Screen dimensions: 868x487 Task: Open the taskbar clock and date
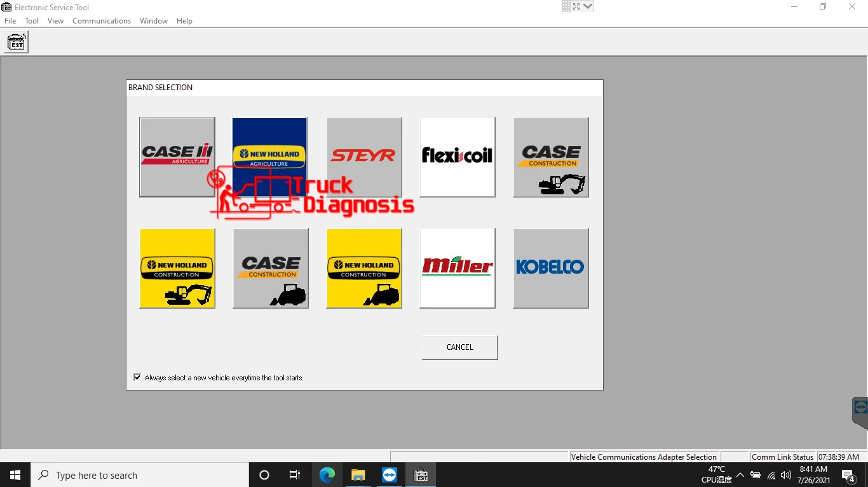[813, 475]
